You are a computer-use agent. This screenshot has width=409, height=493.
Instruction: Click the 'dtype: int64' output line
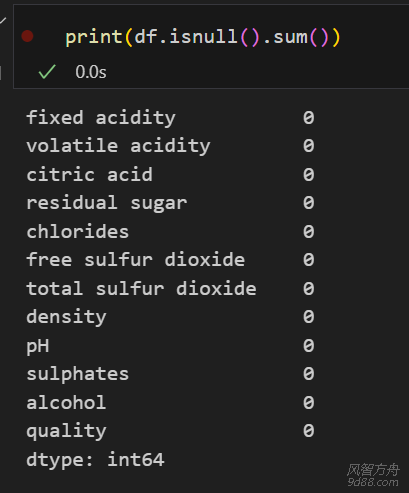coord(95,460)
